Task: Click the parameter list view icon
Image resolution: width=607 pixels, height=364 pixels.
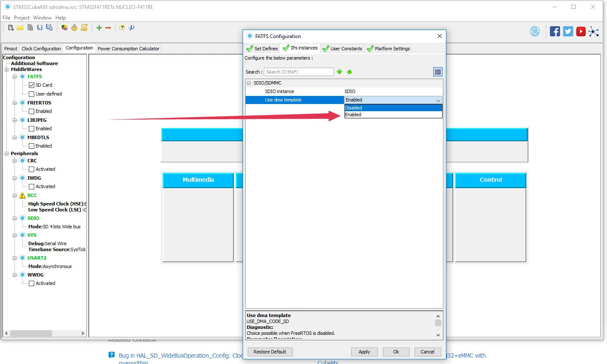Action: click(438, 72)
